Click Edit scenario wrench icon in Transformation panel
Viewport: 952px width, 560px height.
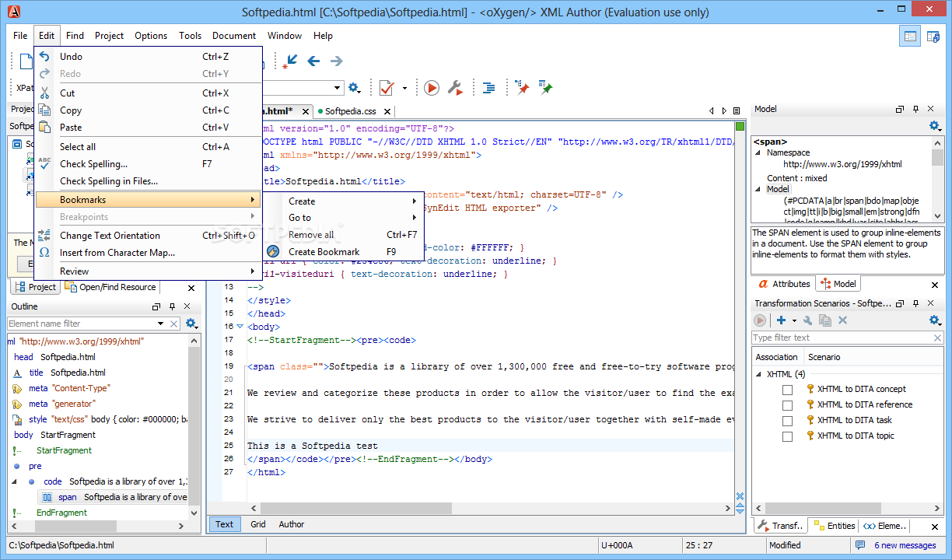(808, 320)
